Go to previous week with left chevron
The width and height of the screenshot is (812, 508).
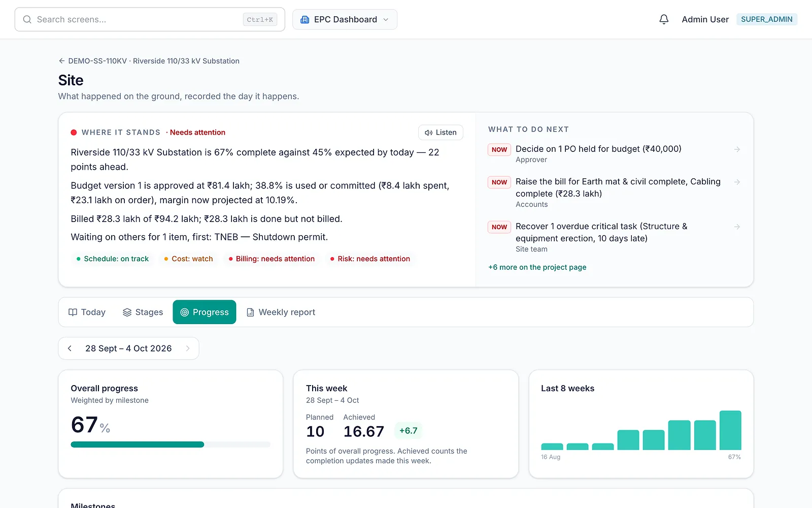tap(70, 348)
